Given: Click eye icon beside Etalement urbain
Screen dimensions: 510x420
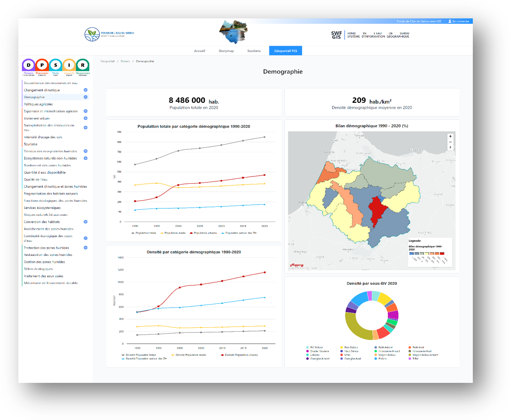Looking at the screenshot, I should 86,118.
